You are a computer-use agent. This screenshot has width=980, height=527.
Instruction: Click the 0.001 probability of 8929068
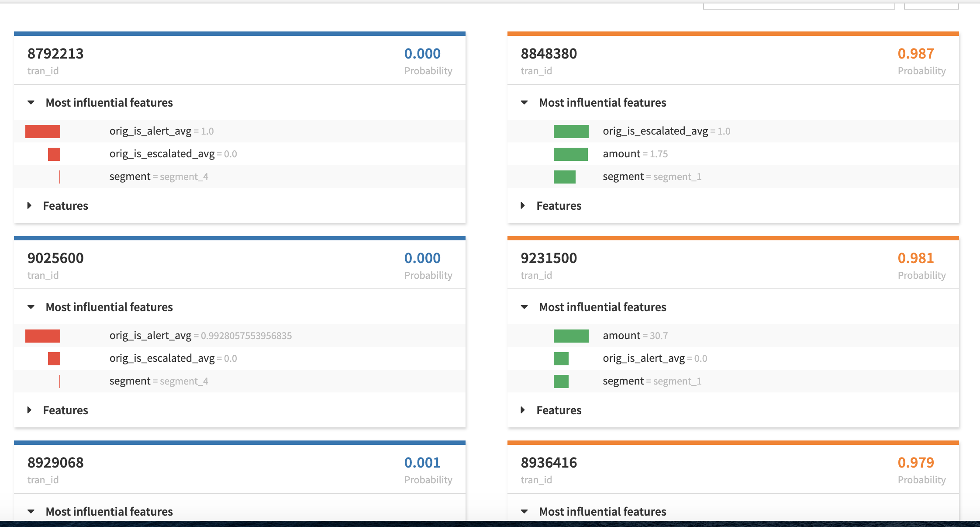pyautogui.click(x=422, y=463)
